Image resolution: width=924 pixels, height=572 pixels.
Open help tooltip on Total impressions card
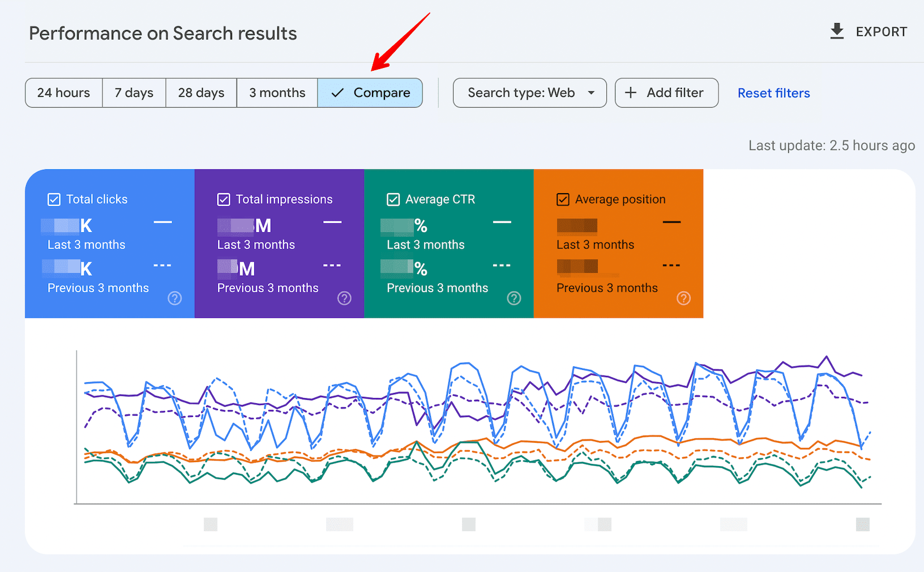pyautogui.click(x=344, y=298)
